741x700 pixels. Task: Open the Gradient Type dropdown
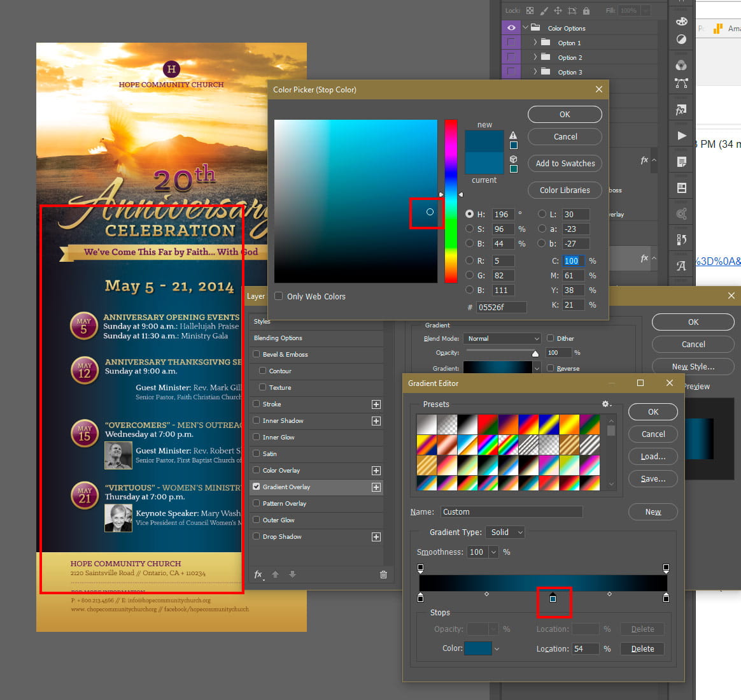[506, 532]
